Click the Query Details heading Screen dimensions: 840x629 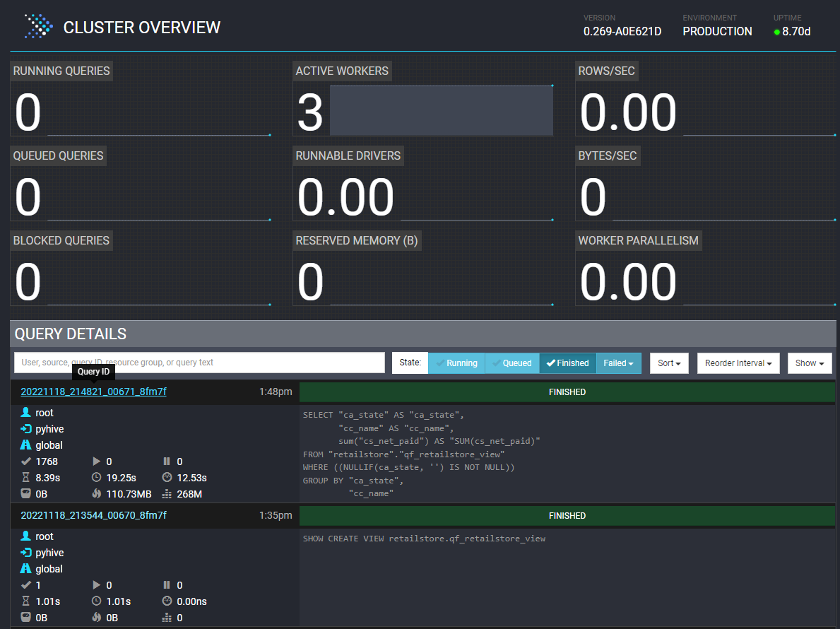pyautogui.click(x=71, y=334)
